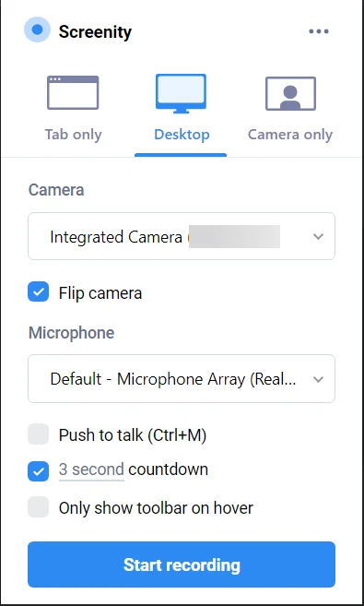364x606 pixels.
Task: Expand the camera list chevron arrow
Action: coord(318,236)
